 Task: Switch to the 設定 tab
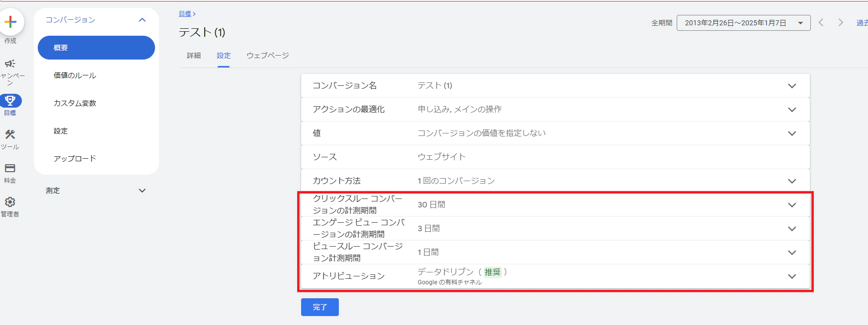click(224, 56)
